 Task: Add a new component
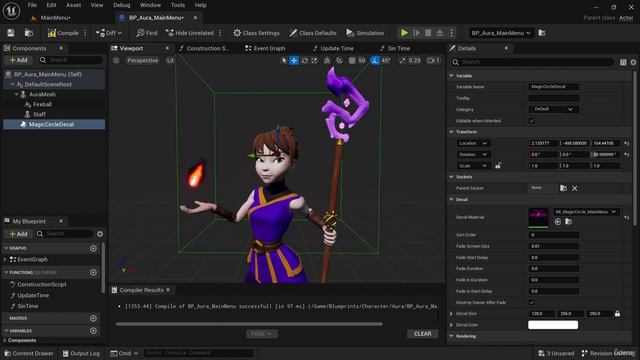click(x=18, y=60)
